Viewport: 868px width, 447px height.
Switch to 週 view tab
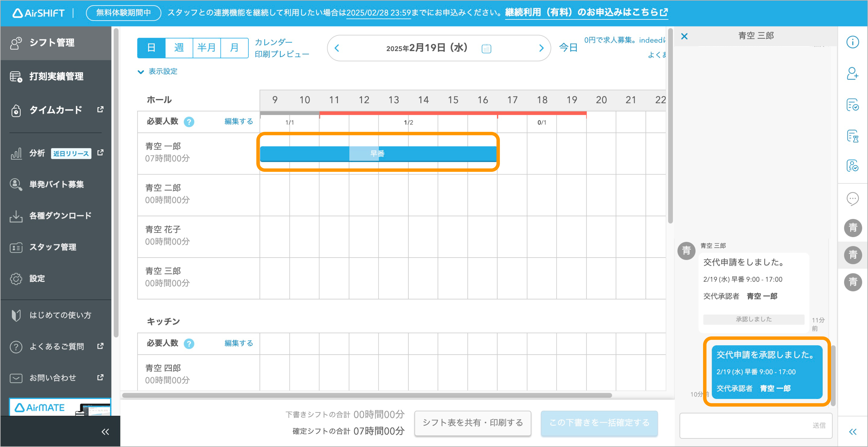coord(179,48)
